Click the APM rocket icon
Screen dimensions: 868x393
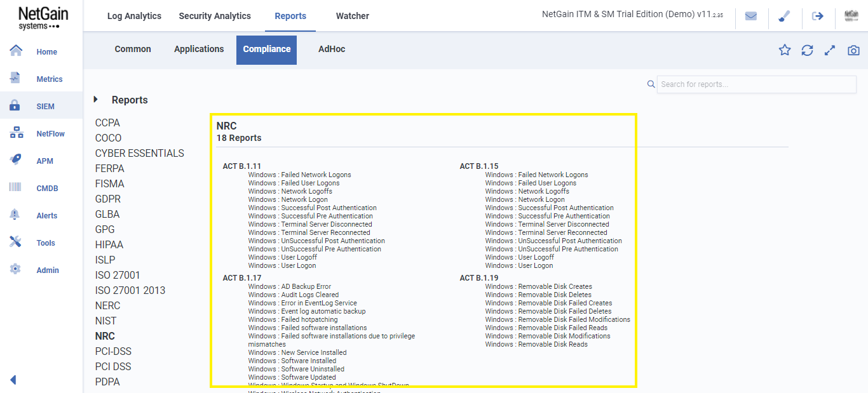click(x=16, y=160)
